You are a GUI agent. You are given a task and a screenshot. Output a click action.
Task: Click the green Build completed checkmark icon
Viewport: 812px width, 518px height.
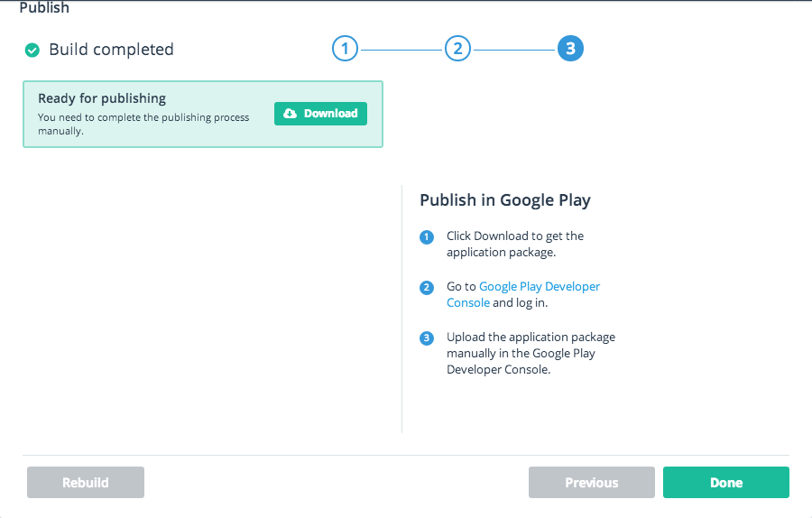click(32, 51)
